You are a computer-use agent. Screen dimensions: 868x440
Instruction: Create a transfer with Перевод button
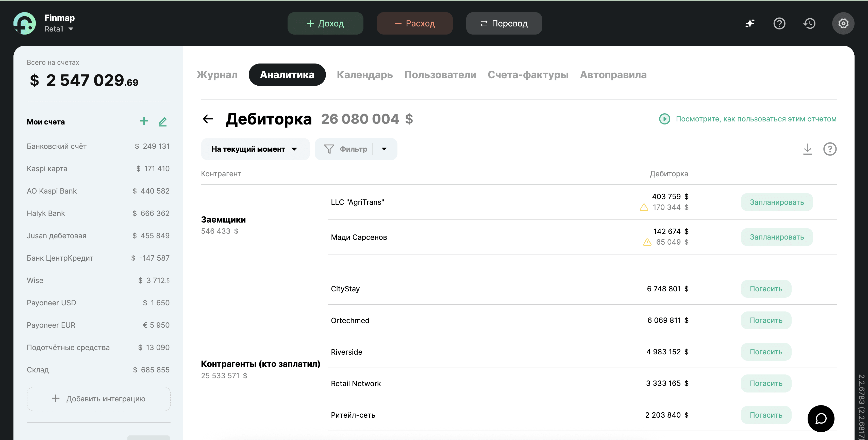(504, 23)
